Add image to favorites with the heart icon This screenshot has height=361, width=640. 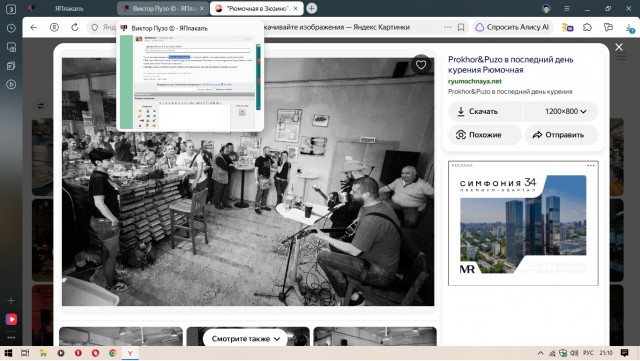tap(421, 65)
